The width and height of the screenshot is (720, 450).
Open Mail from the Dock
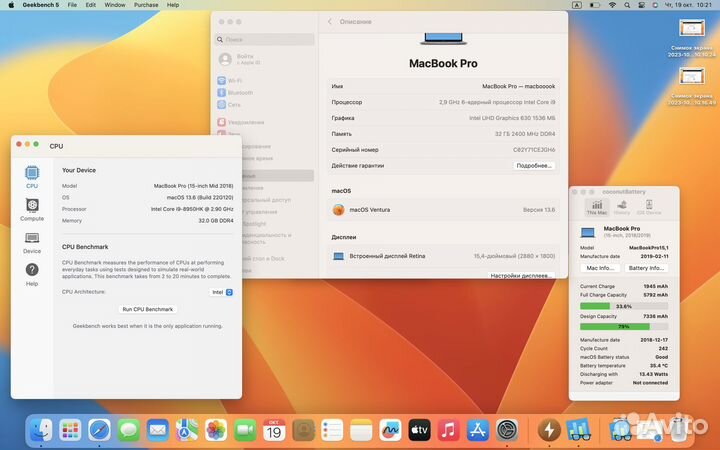tap(158, 430)
